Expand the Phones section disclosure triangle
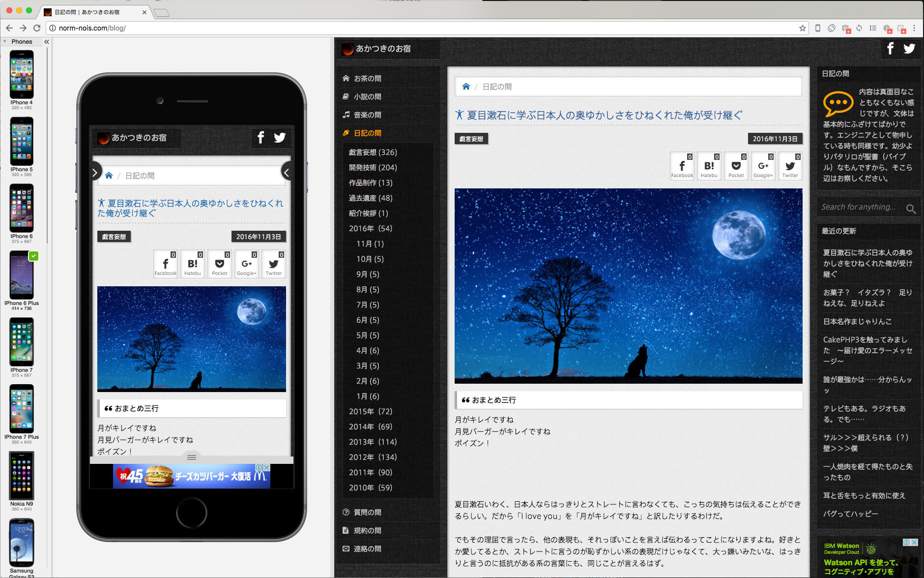 (5, 42)
